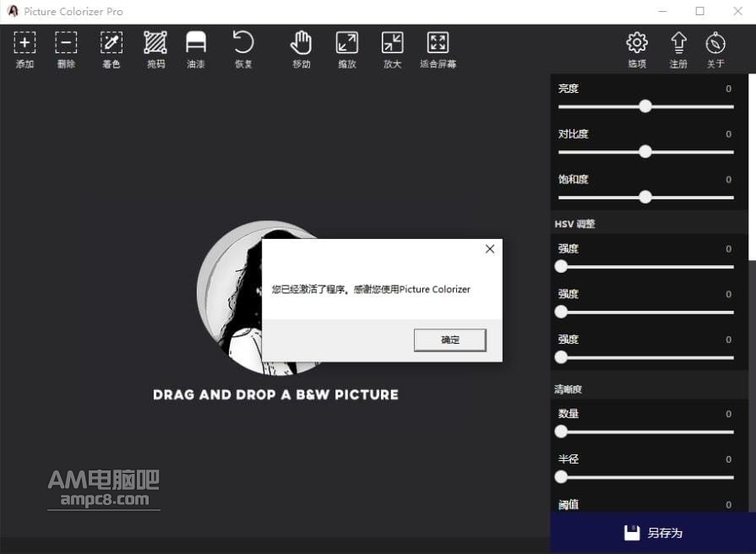Click the 半径 radius slider handle
The height and width of the screenshot is (554, 756).
pyautogui.click(x=561, y=477)
